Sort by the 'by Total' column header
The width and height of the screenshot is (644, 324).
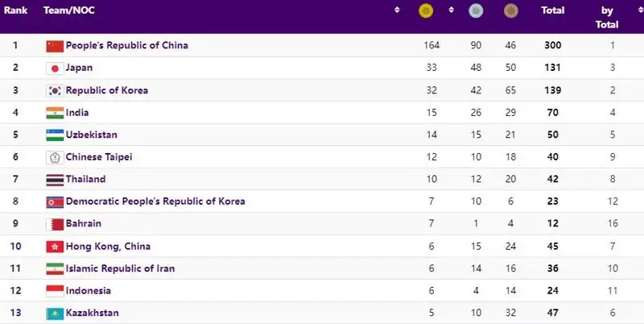click(x=607, y=17)
